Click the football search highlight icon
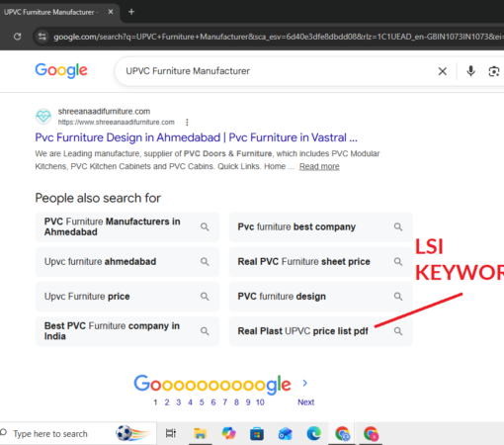Viewport: 504px width, 445px height. point(133,433)
